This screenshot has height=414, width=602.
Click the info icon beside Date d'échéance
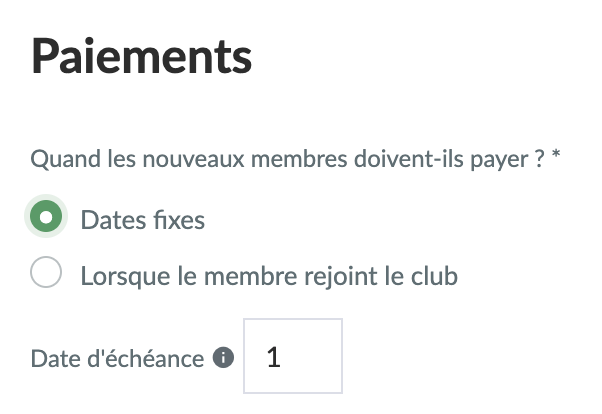click(223, 358)
